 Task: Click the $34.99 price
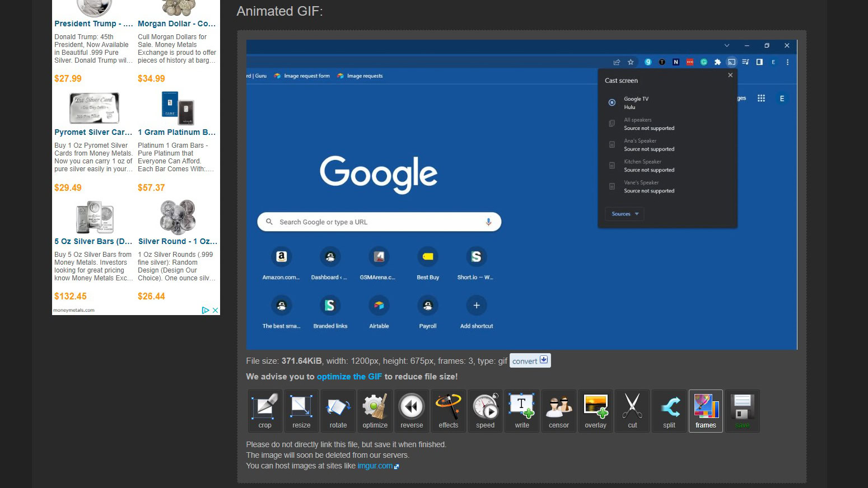pos(151,78)
